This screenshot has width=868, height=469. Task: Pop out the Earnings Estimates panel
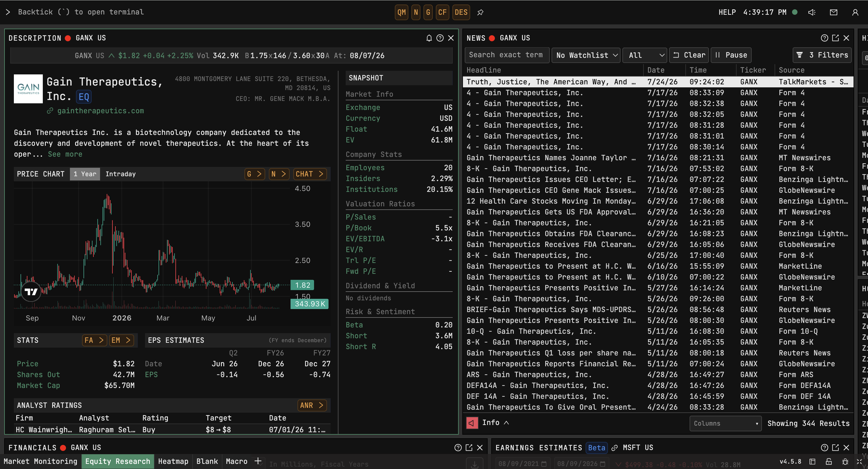(x=835, y=447)
